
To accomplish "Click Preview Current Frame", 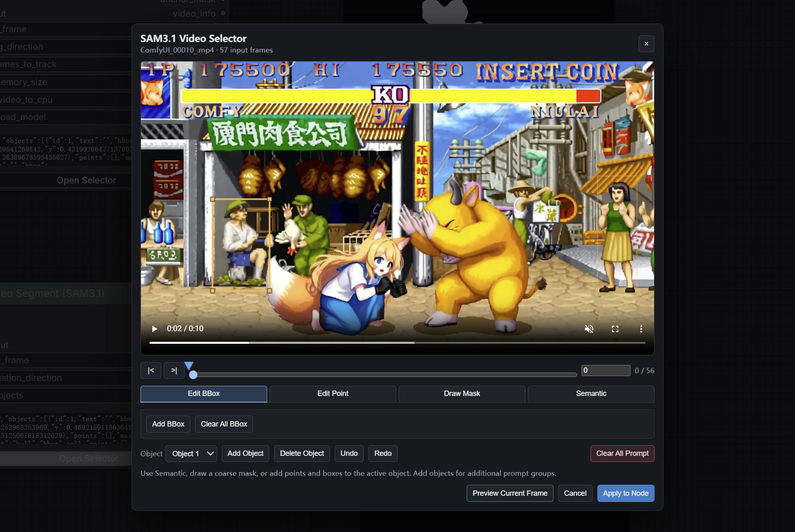I will click(x=510, y=493).
